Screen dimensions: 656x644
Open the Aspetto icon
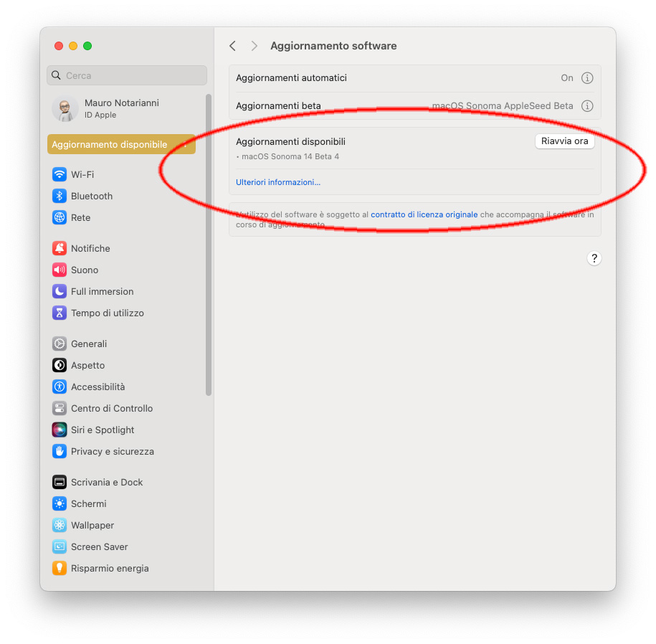point(60,365)
